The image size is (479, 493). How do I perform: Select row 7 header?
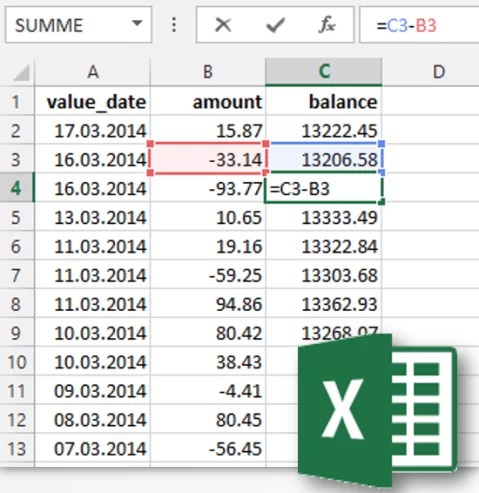pos(16,275)
